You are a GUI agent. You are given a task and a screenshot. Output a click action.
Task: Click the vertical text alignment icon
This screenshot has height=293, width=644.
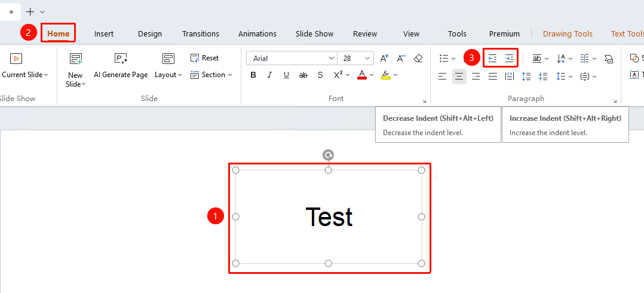point(584,77)
